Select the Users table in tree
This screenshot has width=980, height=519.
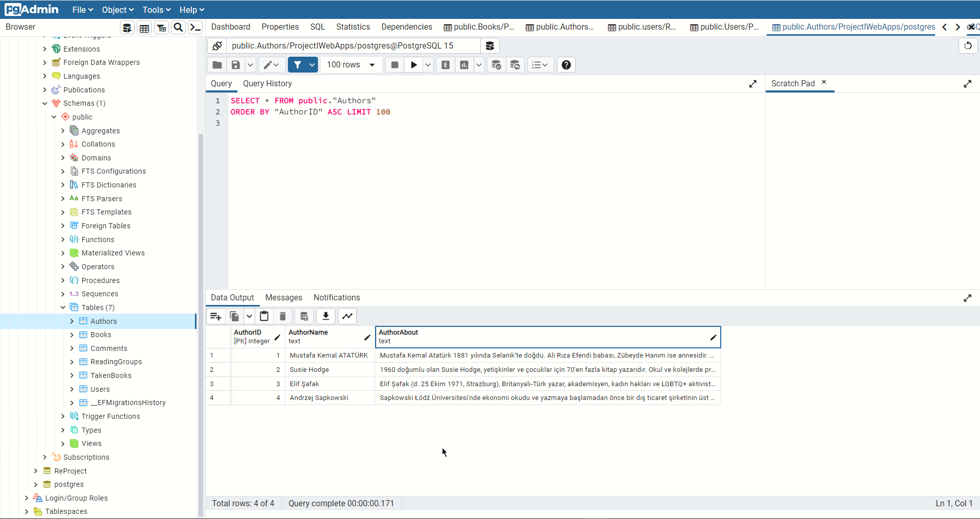coord(100,389)
